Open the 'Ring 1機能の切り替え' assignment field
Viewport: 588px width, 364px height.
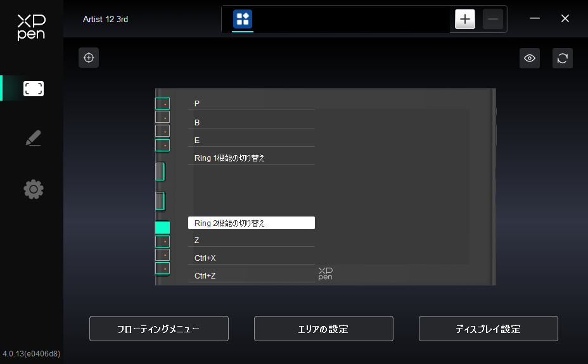coord(252,158)
